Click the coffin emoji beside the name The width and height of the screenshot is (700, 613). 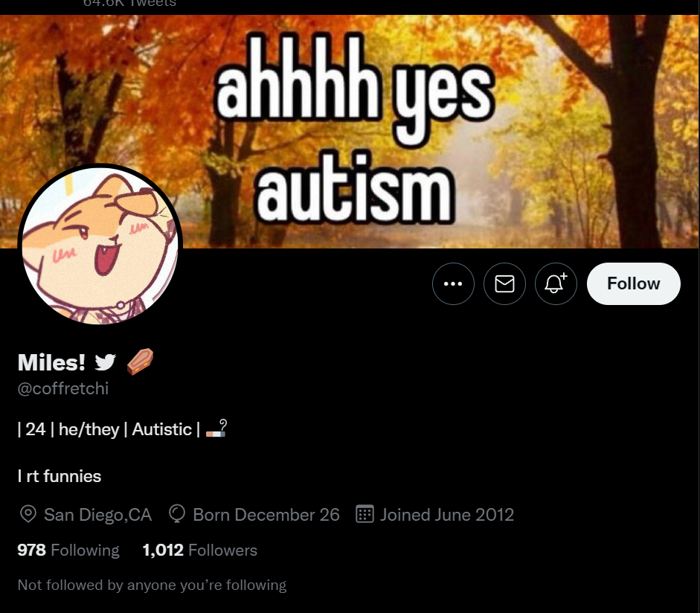coord(140,362)
